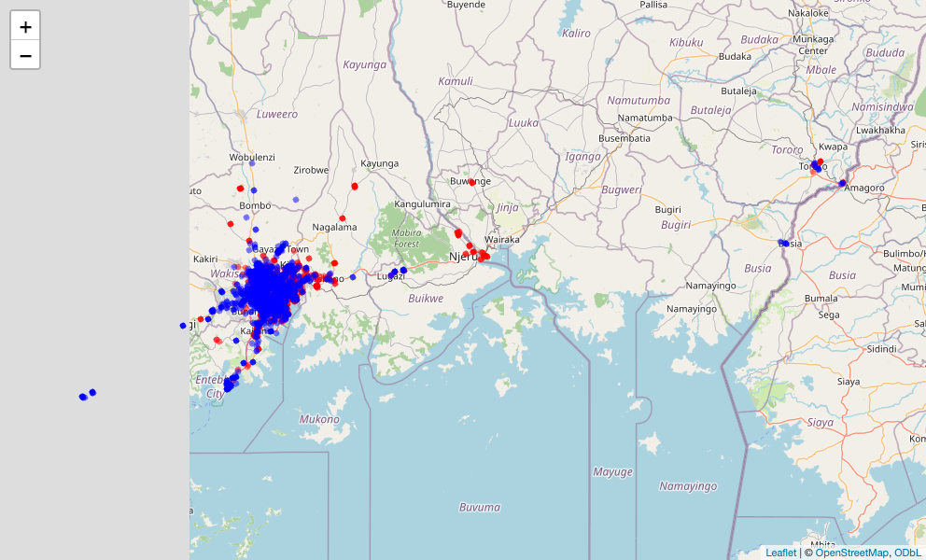Click the 'Wobulenzi' town label
Image resolution: width=926 pixels, height=560 pixels.
pyautogui.click(x=252, y=157)
